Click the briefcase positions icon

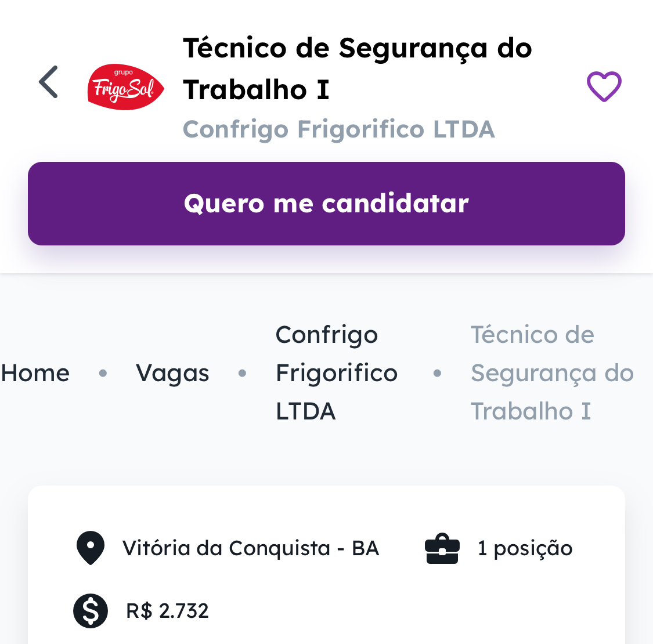point(442,548)
